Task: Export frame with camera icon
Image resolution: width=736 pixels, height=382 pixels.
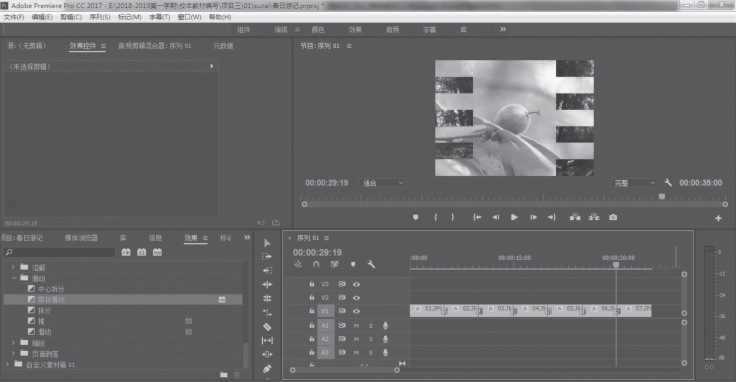Action: (613, 217)
